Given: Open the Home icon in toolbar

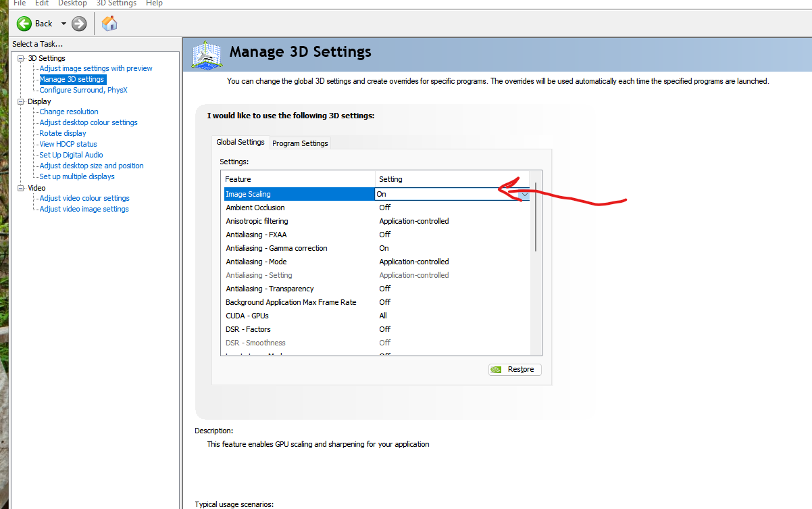Looking at the screenshot, I should (109, 24).
